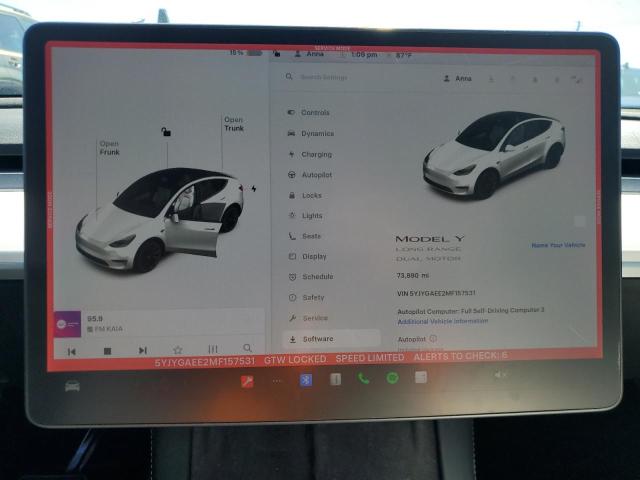Viewport: 640px width, 480px height.
Task: Open Additional Vehicle Information link
Action: click(442, 321)
